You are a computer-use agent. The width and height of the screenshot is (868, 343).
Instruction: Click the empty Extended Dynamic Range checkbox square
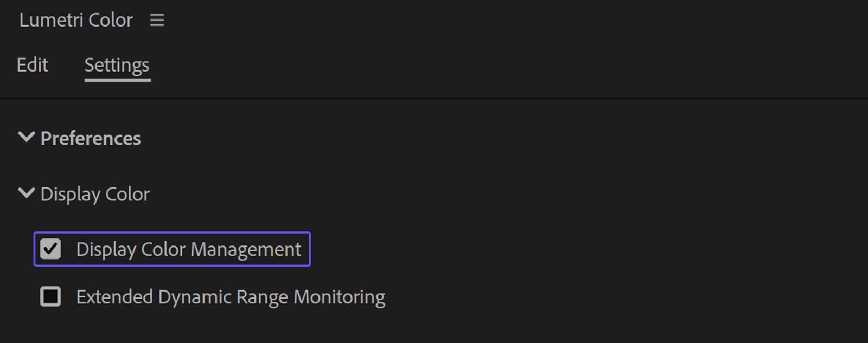pos(50,296)
